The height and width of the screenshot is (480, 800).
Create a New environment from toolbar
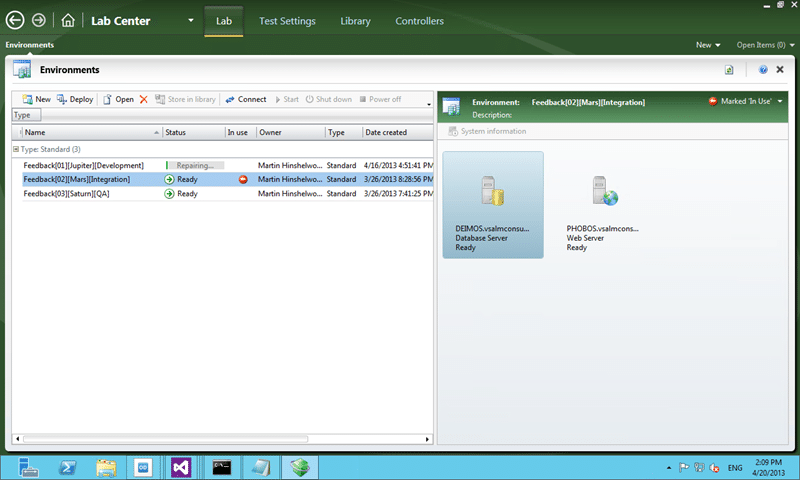(x=36, y=99)
